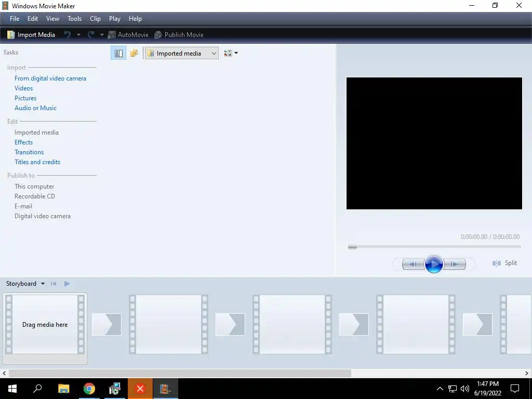Click the storyboard Rewind button

point(54,284)
